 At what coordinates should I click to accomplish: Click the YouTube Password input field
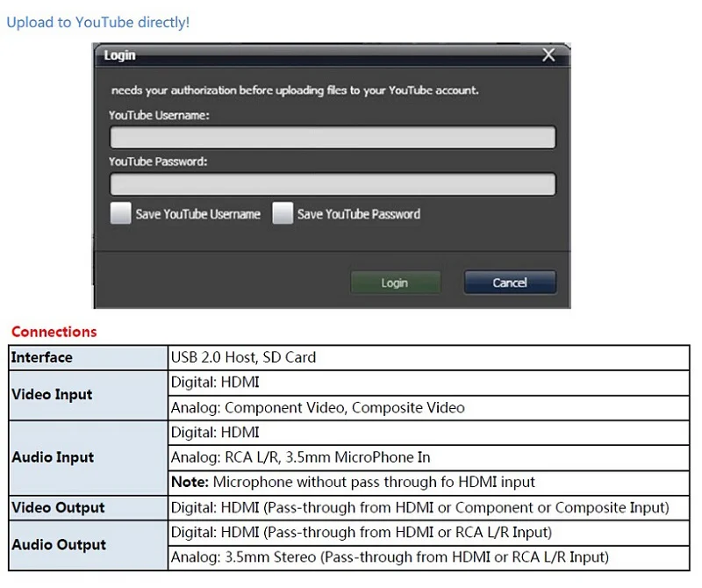pyautogui.click(x=333, y=184)
